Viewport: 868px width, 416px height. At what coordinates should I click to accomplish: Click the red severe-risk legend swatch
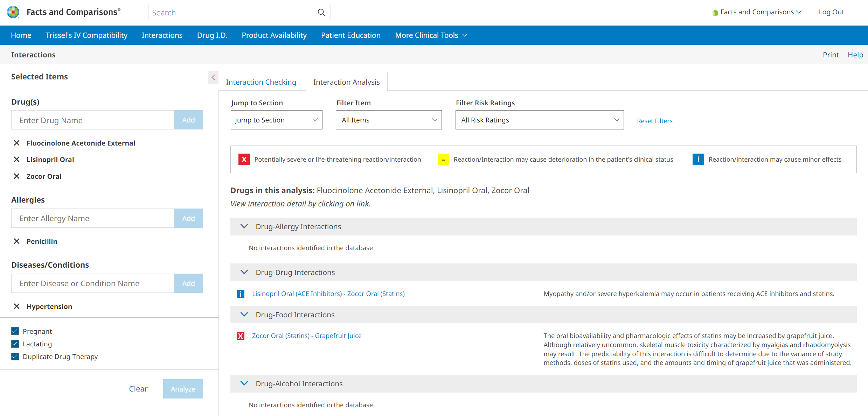pos(244,160)
